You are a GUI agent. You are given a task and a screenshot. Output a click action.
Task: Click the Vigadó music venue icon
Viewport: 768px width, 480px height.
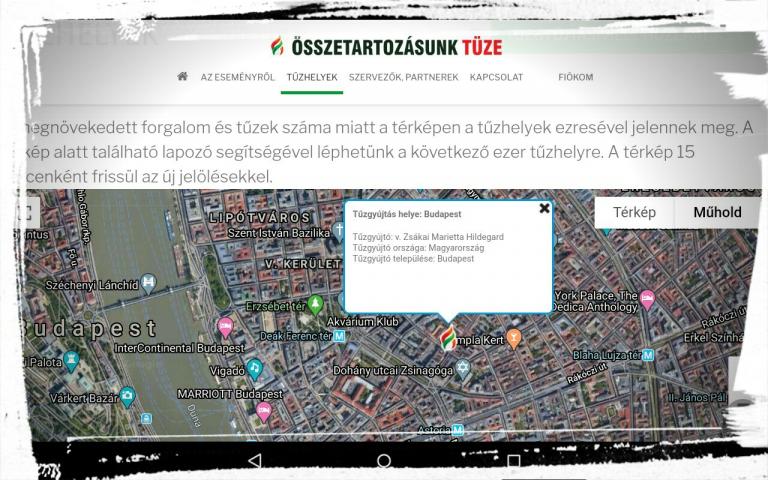[x=255, y=369]
